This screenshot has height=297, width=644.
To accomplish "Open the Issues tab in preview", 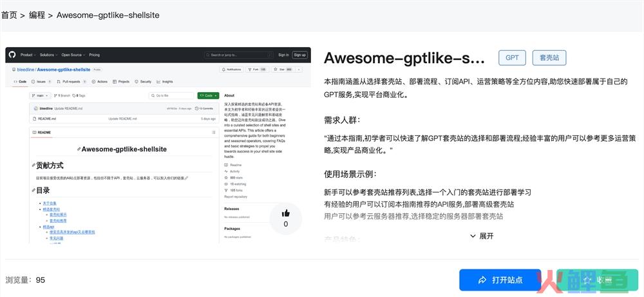I will coord(40,82).
